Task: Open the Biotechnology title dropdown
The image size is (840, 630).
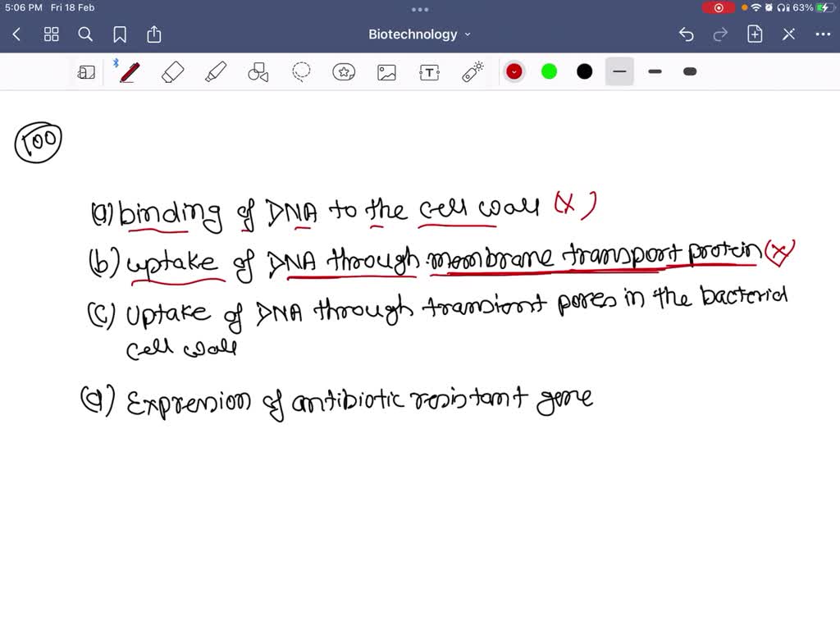Action: pos(419,34)
